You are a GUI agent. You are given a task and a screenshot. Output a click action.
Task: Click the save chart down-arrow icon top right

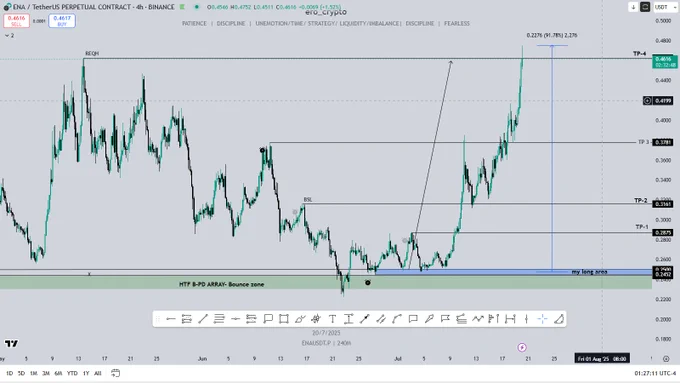(x=633, y=7)
